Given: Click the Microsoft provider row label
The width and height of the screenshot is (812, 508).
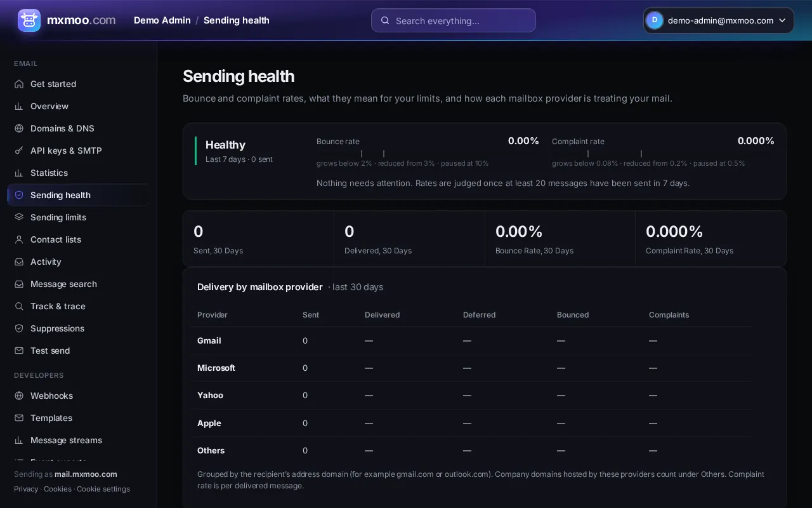Looking at the screenshot, I should click(216, 368).
